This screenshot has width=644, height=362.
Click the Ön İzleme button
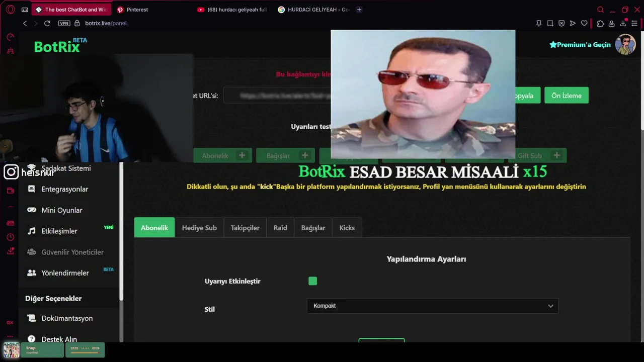point(566,96)
